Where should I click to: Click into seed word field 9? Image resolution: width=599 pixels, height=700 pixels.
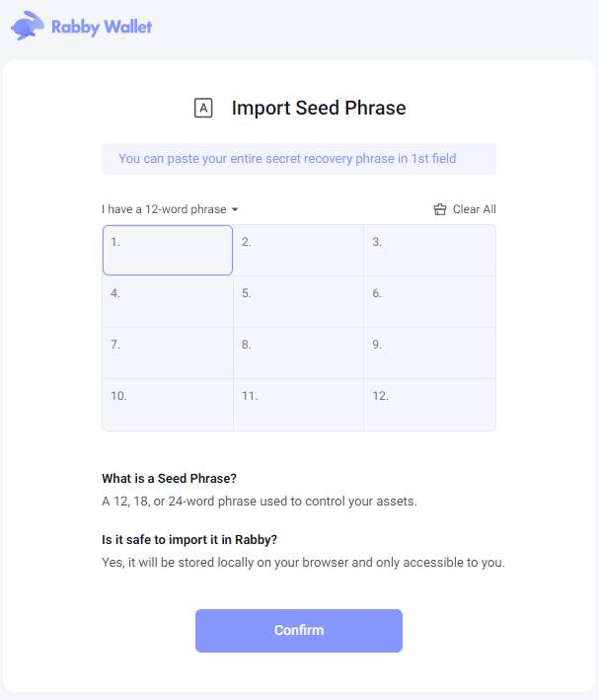coord(429,353)
